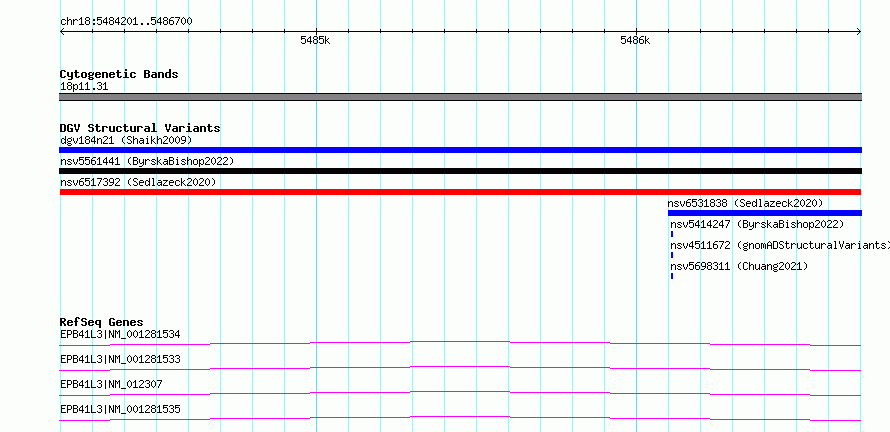Click the 5486k ruler tick label
The width and height of the screenshot is (890, 432).
click(x=635, y=41)
